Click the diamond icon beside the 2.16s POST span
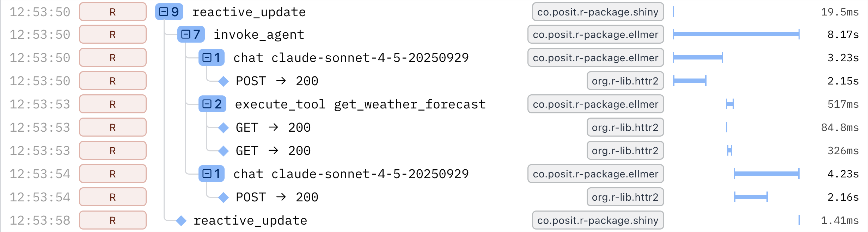 point(224,197)
